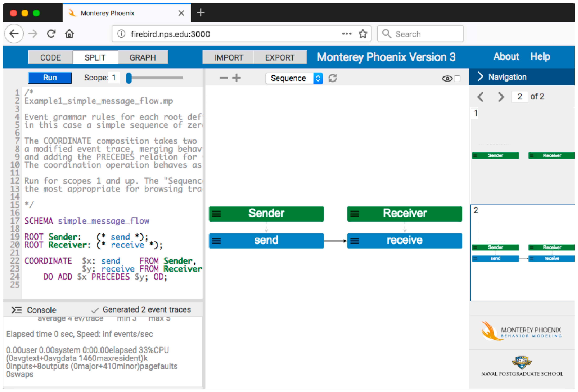Viewport: 578px width, 392px height.
Task: Click the Console terminal icon
Action: point(16,310)
